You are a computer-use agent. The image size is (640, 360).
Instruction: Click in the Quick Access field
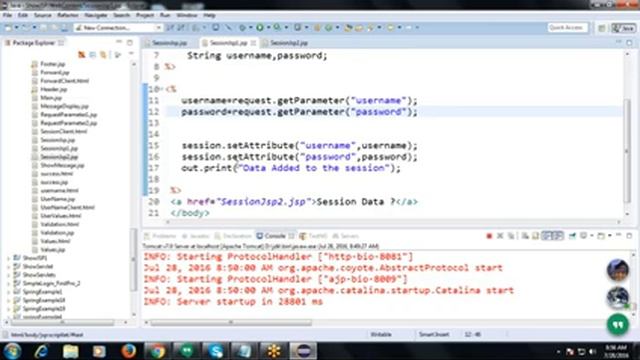567,27
